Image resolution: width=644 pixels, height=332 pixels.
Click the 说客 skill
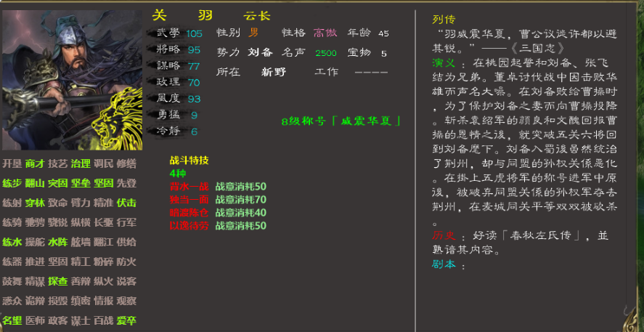pyautogui.click(x=126, y=281)
